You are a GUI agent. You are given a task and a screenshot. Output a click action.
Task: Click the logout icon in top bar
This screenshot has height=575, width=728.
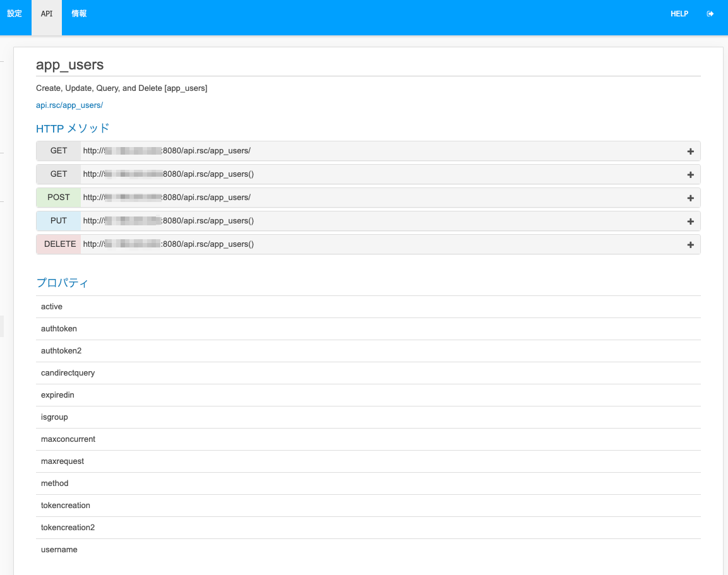click(x=710, y=14)
